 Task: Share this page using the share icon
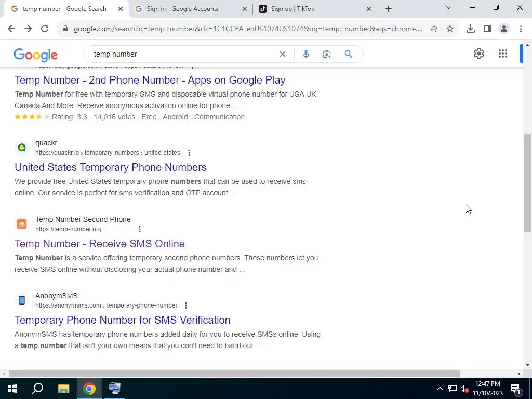click(433, 29)
